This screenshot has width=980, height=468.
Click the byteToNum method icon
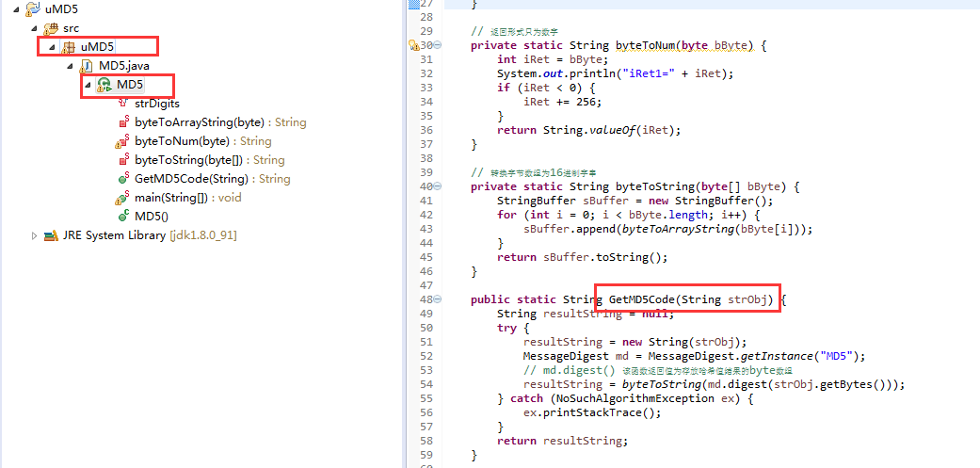pyautogui.click(x=121, y=142)
